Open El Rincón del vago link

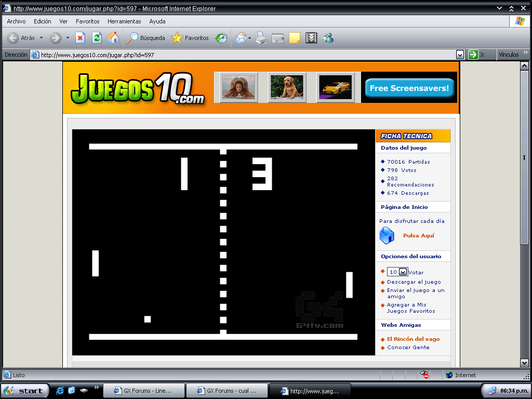pos(413,339)
